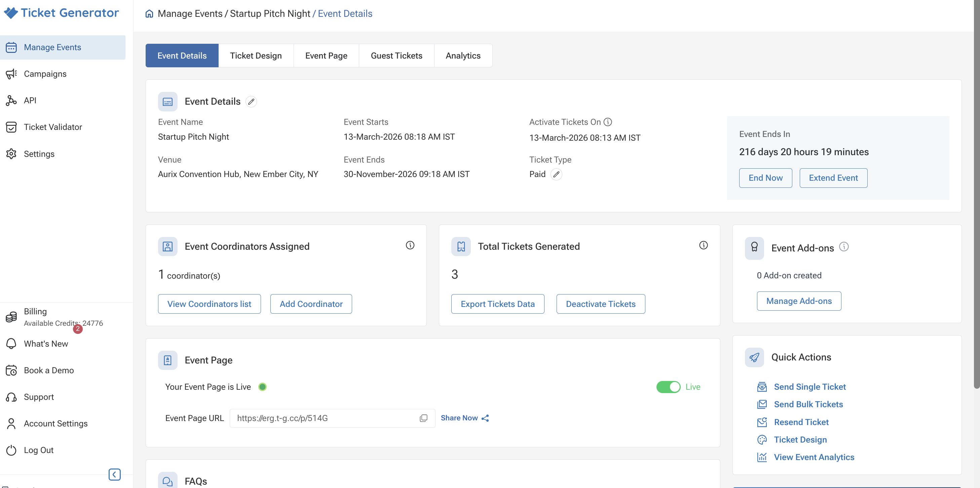The image size is (980, 488).
Task: Click the vertical page scrollbar
Action: tap(976, 194)
